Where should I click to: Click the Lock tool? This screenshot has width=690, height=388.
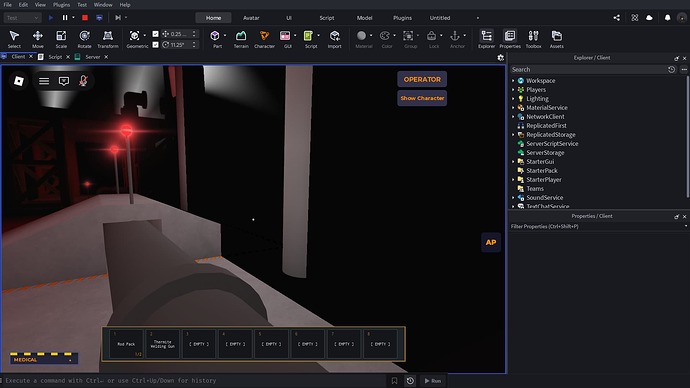[432, 39]
